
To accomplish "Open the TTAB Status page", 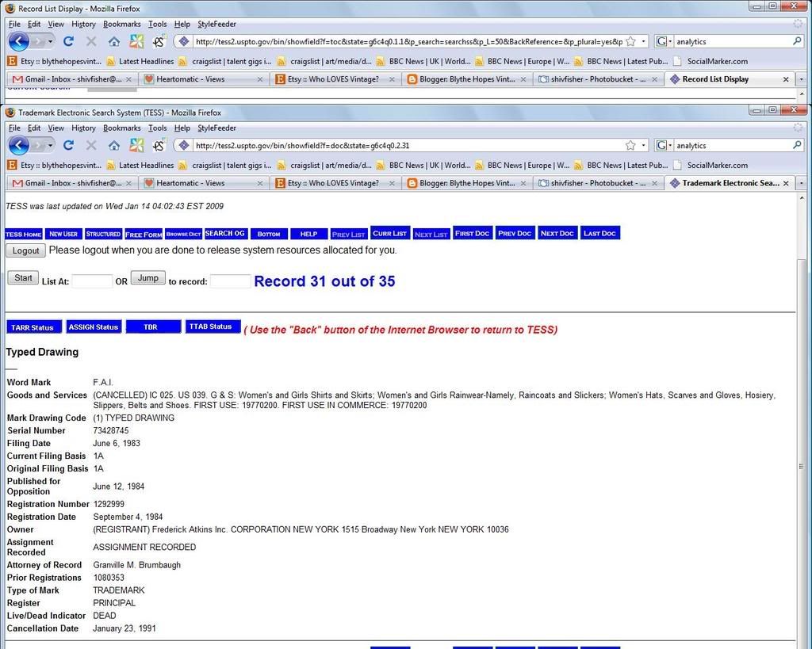I will coord(213,326).
